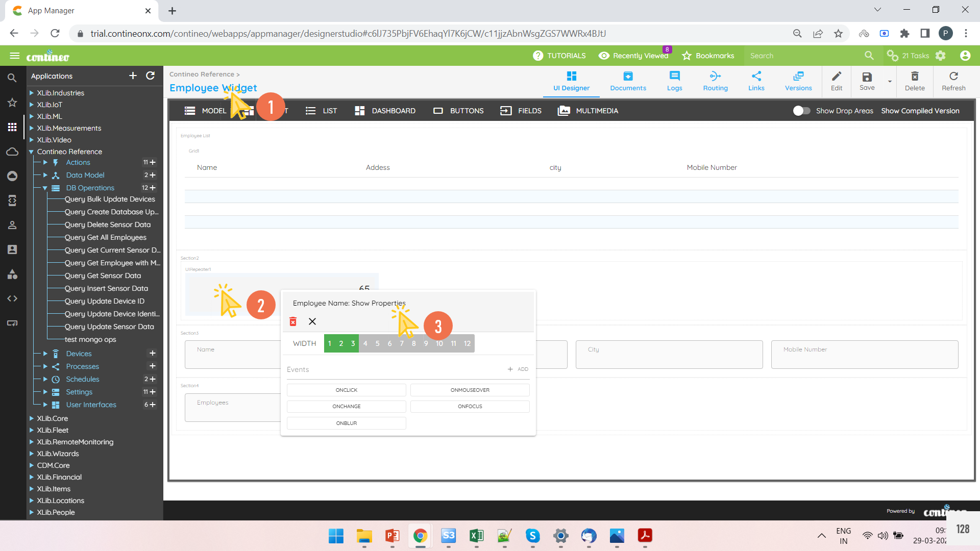Close the Employee Name properties popup
The width and height of the screenshot is (980, 551).
312,321
